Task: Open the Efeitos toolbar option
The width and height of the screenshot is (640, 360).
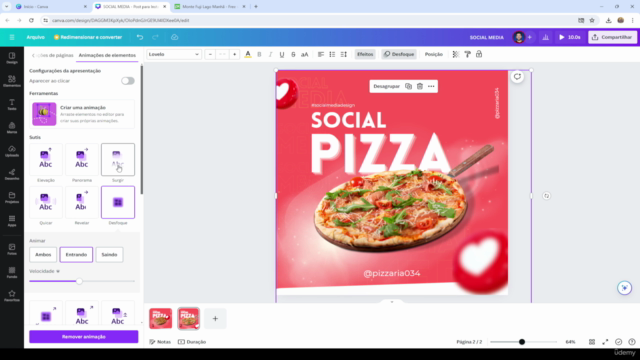Action: [365, 54]
